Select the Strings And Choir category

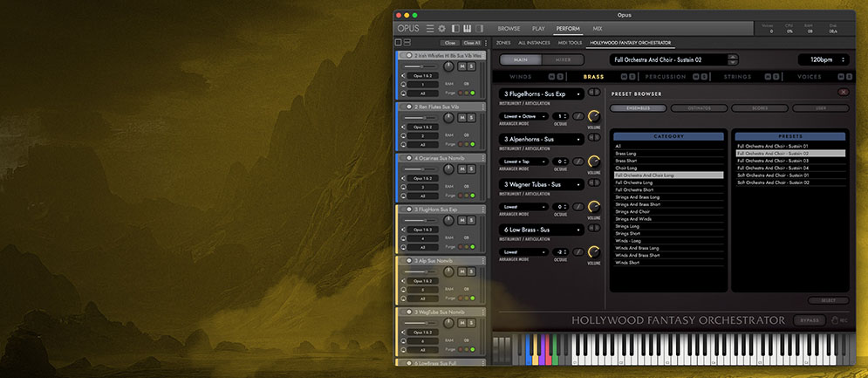coord(668,212)
